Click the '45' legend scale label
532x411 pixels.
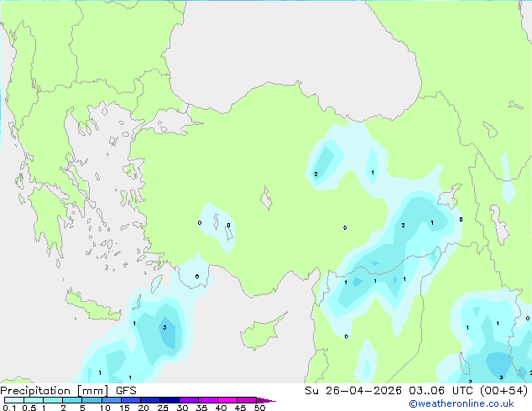(x=241, y=408)
